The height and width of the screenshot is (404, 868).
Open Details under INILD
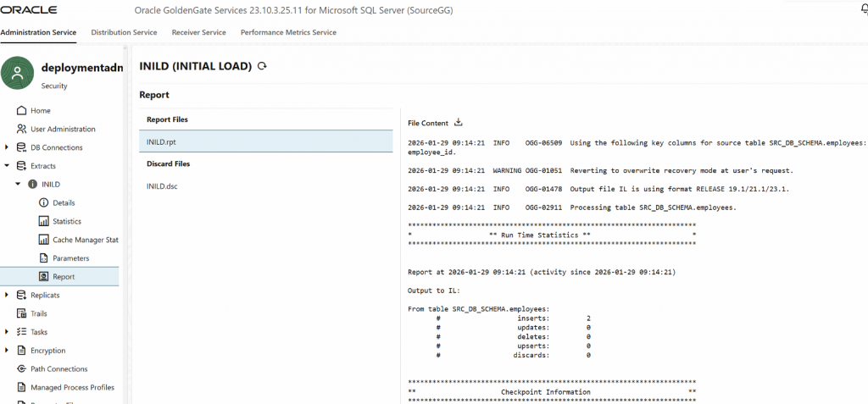click(64, 202)
